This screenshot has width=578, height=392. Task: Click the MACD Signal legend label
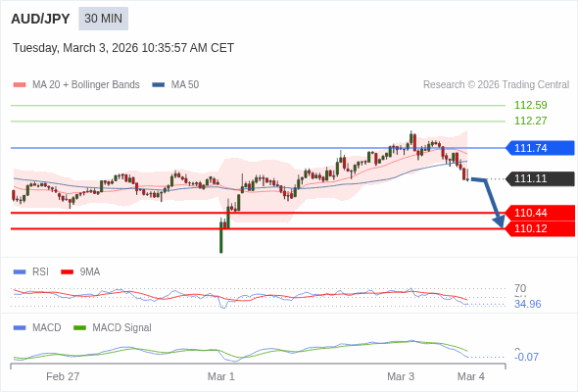coord(122,328)
